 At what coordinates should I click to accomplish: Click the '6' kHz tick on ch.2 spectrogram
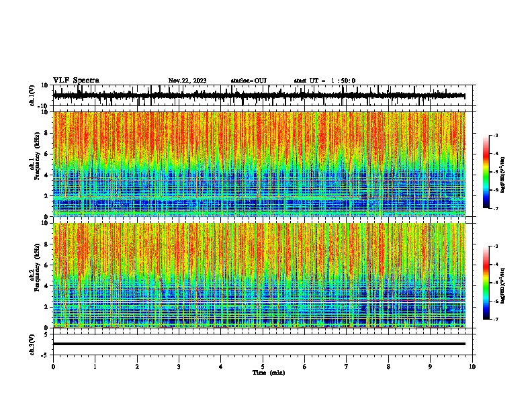pyautogui.click(x=47, y=265)
